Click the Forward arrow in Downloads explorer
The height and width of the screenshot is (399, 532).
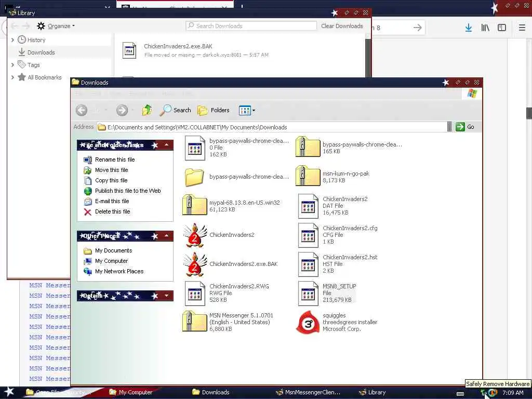pos(122,110)
